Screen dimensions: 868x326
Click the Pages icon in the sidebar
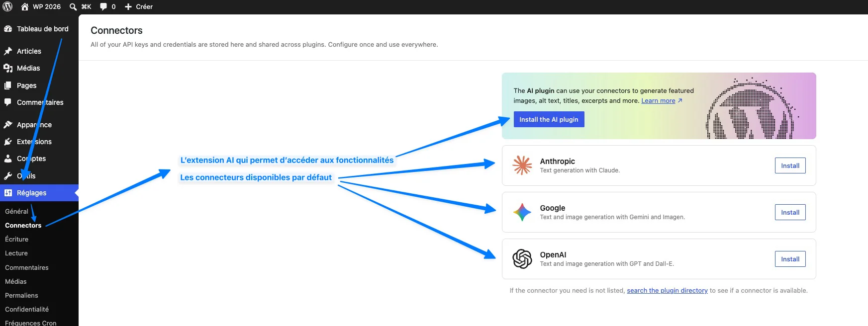tap(8, 85)
